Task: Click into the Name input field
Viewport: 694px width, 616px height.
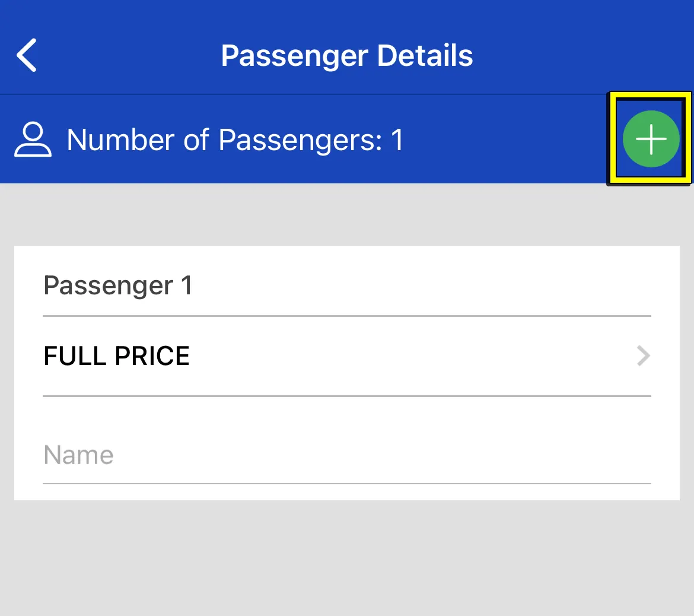Action: tap(346, 456)
